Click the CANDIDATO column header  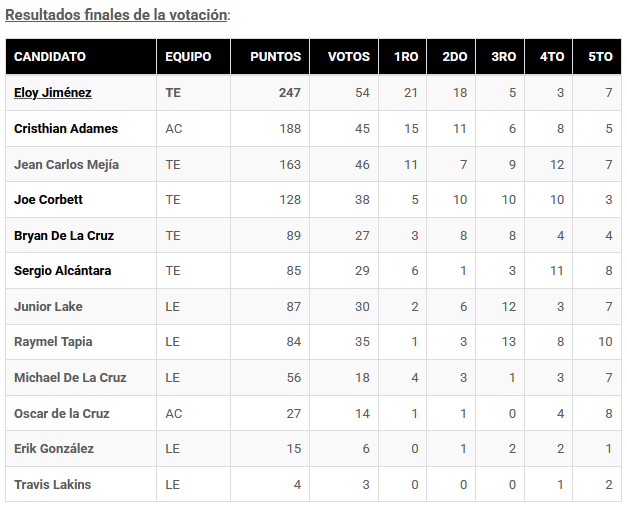tap(50, 57)
